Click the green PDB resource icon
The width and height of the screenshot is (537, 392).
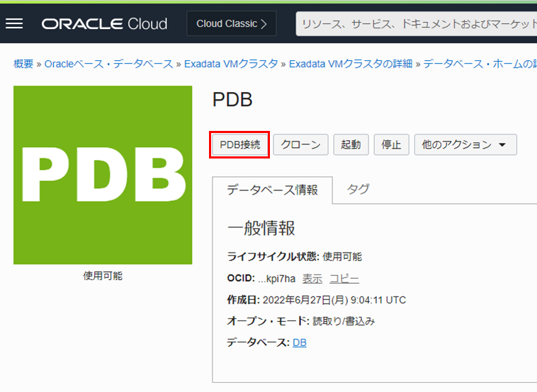[103, 175]
